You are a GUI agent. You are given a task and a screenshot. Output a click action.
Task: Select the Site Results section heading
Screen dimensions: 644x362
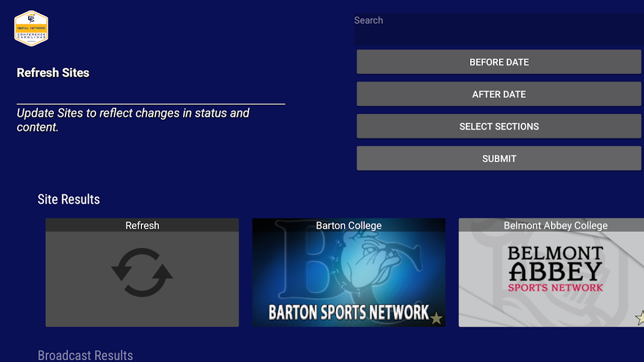[69, 199]
